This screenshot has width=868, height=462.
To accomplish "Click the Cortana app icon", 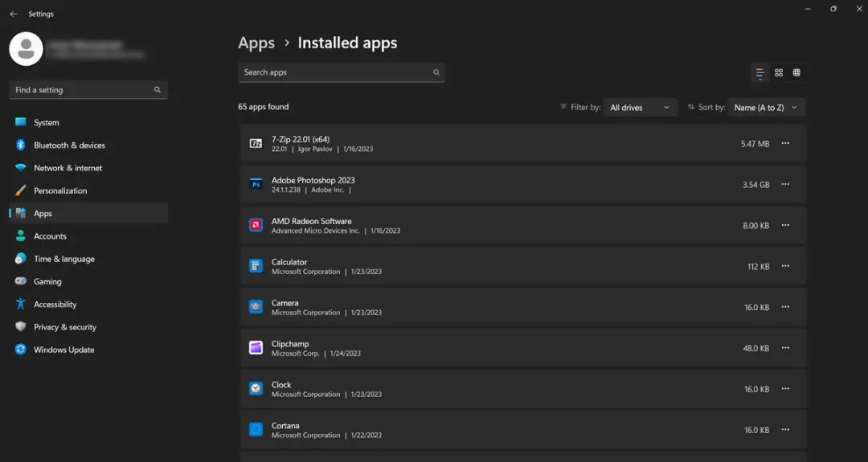I will coord(256,430).
